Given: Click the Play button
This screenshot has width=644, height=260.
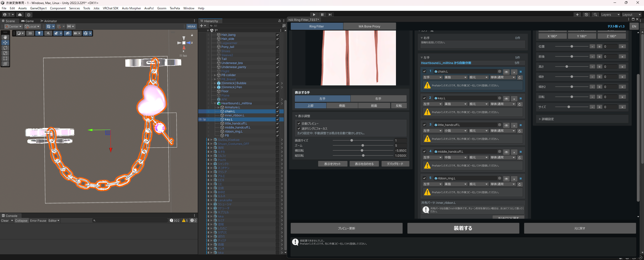Looking at the screenshot, I should 314,15.
